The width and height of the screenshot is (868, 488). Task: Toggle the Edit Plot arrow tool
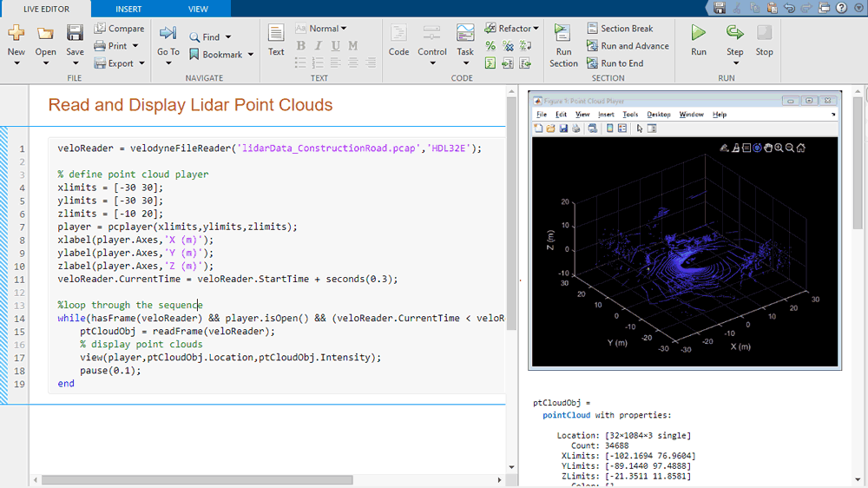point(639,129)
